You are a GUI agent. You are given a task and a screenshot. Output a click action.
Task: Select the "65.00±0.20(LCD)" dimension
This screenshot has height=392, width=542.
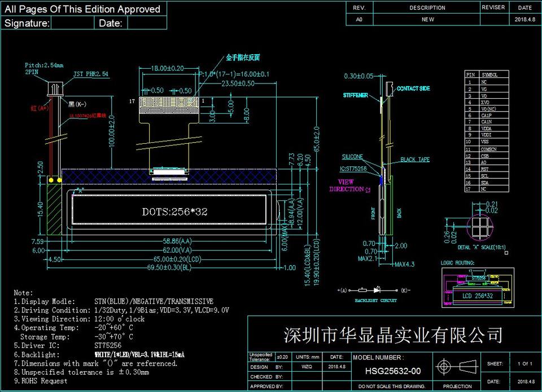tap(177, 259)
